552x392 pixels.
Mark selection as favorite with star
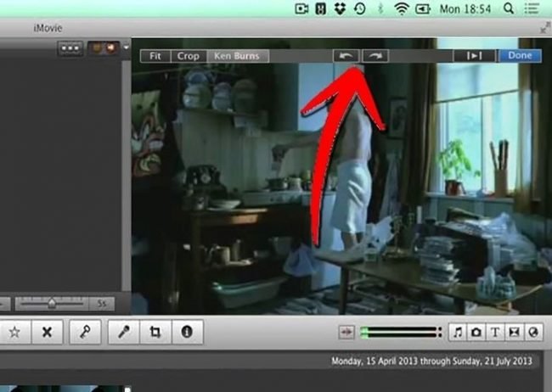click(14, 333)
